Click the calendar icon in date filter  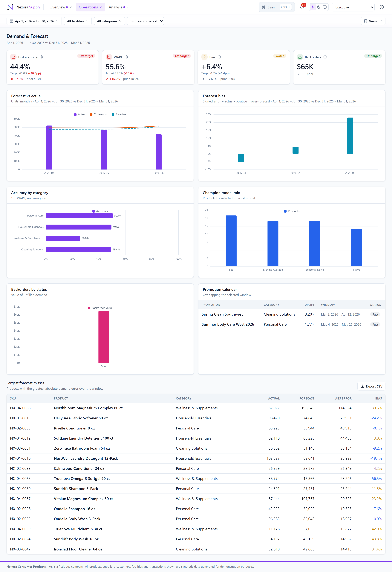pyautogui.click(x=11, y=21)
